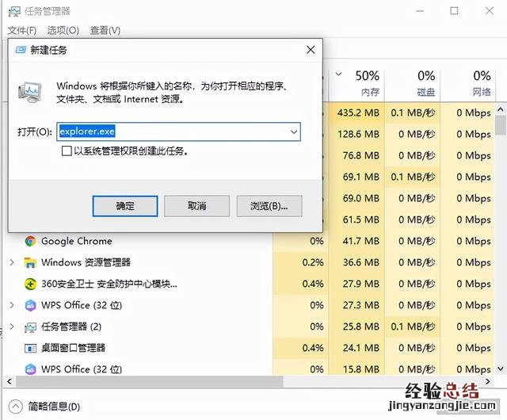507x420 pixels.
Task: Click the 确定 button
Action: pos(125,206)
